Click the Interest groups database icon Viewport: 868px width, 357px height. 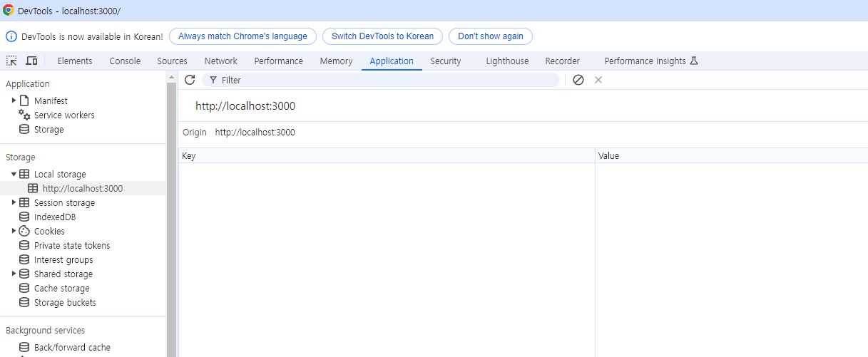tap(24, 259)
